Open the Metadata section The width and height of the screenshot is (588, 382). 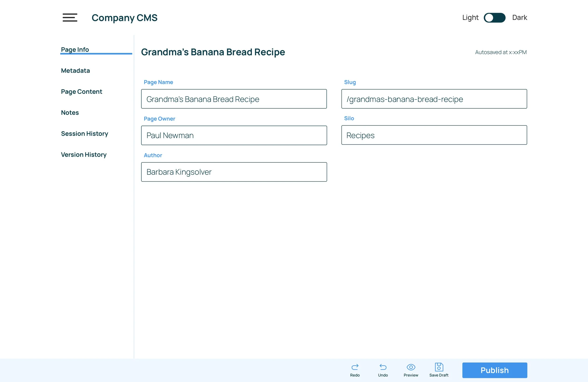tap(75, 71)
